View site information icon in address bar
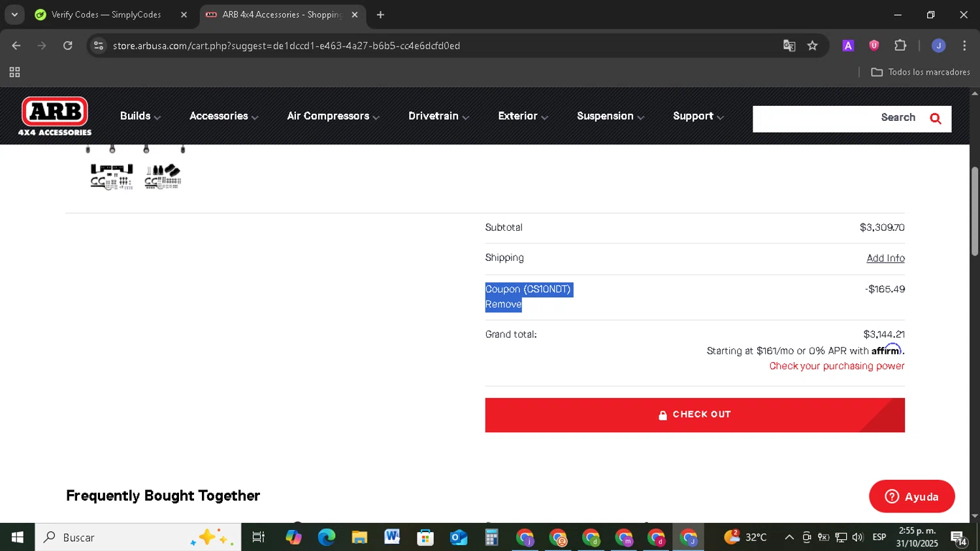980x551 pixels. click(99, 46)
